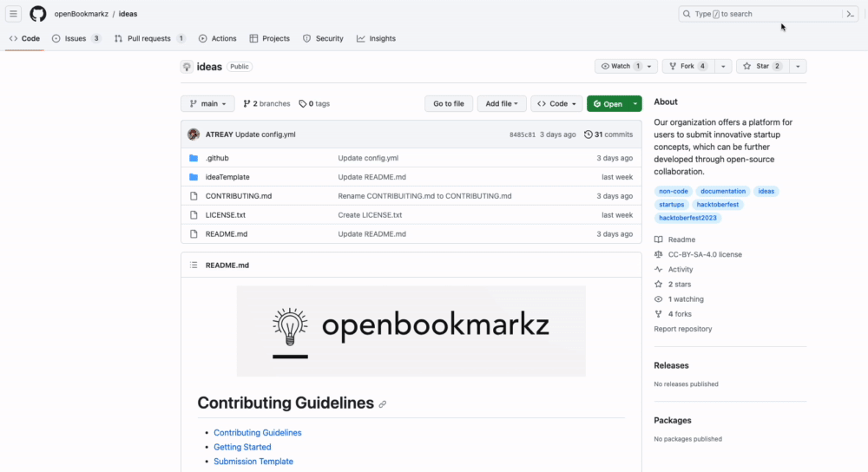
Task: Click the README.md file icon in list
Action: (x=194, y=234)
